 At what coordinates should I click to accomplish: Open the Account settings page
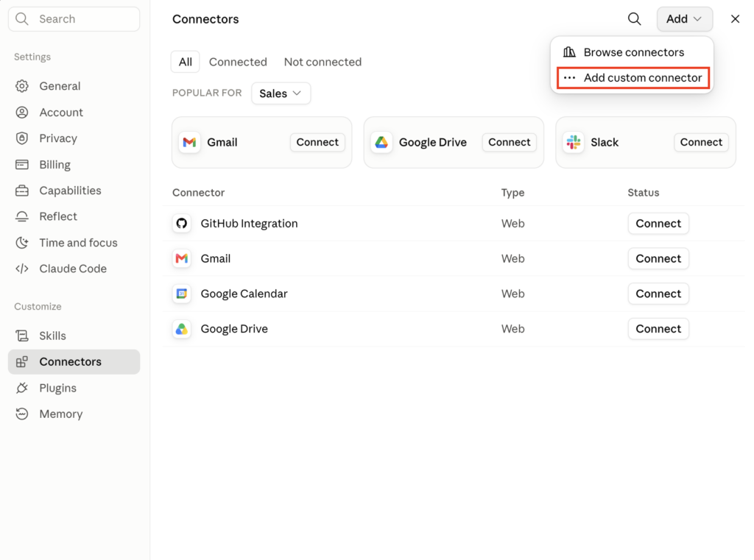pyautogui.click(x=74, y=112)
